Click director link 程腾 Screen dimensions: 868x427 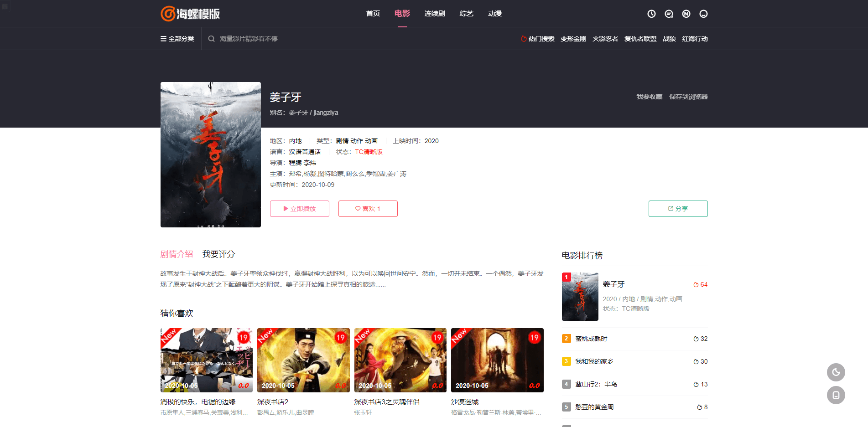[x=295, y=163]
